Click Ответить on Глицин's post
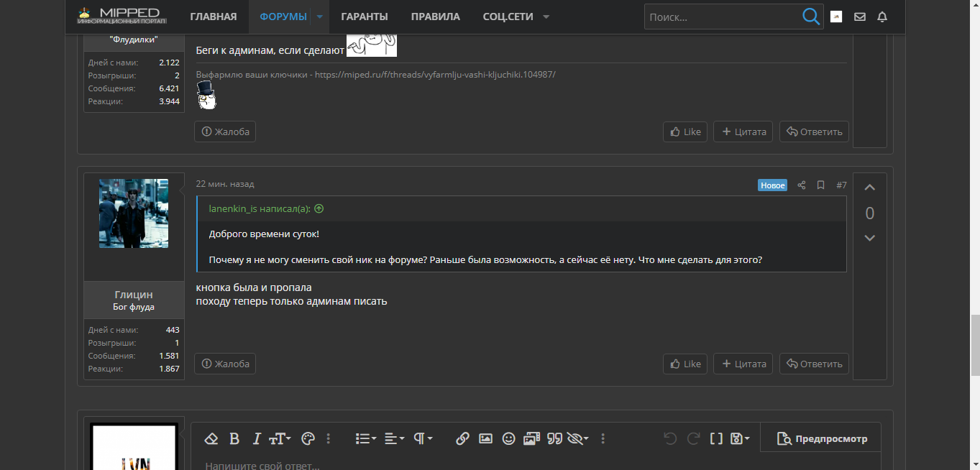 tap(814, 364)
